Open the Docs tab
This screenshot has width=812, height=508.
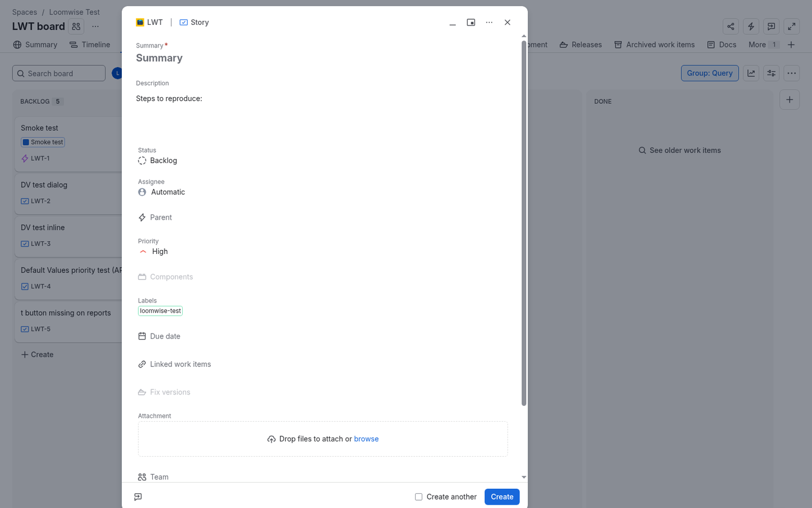tap(722, 45)
